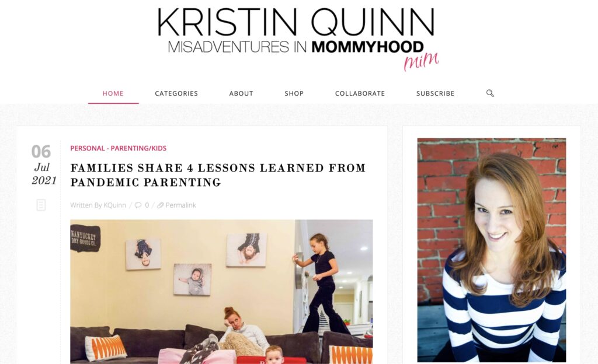Image resolution: width=598 pixels, height=364 pixels.
Task: Open the Categories menu
Action: [x=176, y=93]
